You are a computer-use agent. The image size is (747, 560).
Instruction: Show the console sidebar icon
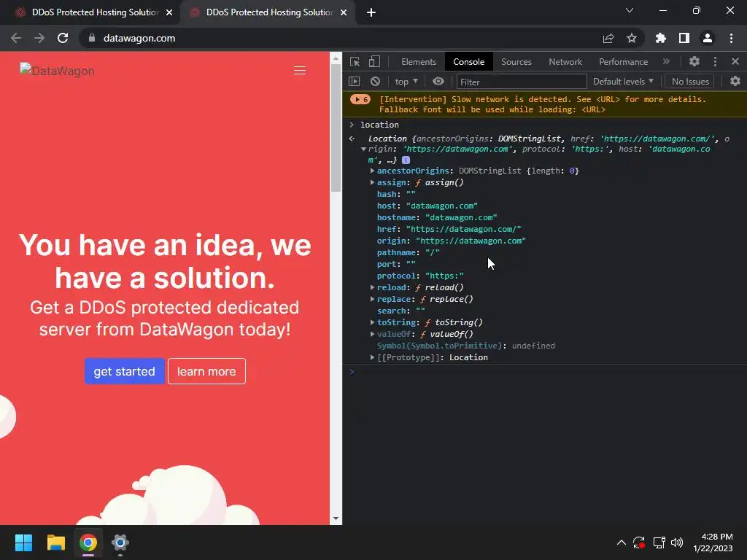pos(355,82)
